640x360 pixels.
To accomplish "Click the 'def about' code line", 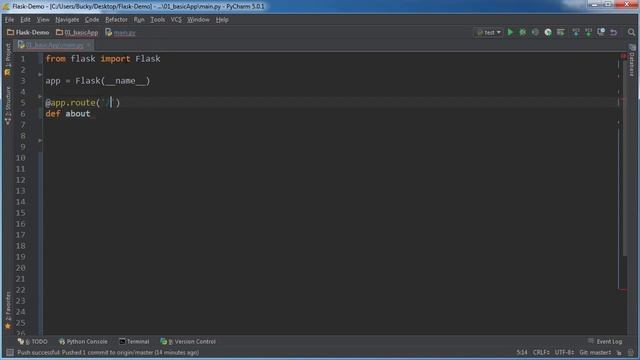I will [68, 113].
